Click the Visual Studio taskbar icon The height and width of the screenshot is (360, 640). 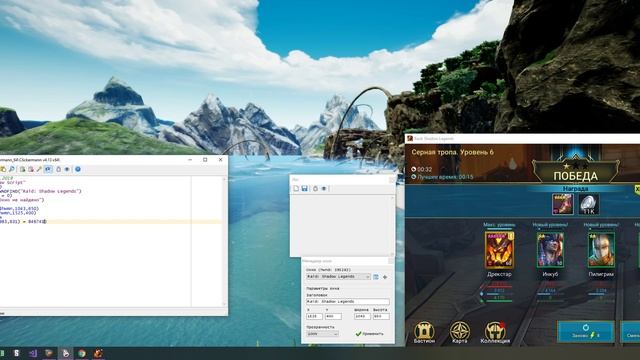point(33,353)
